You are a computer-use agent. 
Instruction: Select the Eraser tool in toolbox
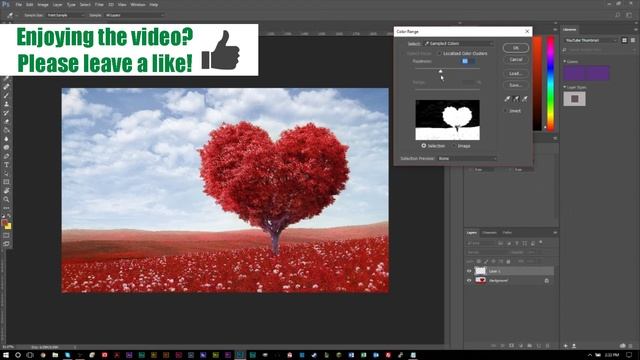click(6, 121)
